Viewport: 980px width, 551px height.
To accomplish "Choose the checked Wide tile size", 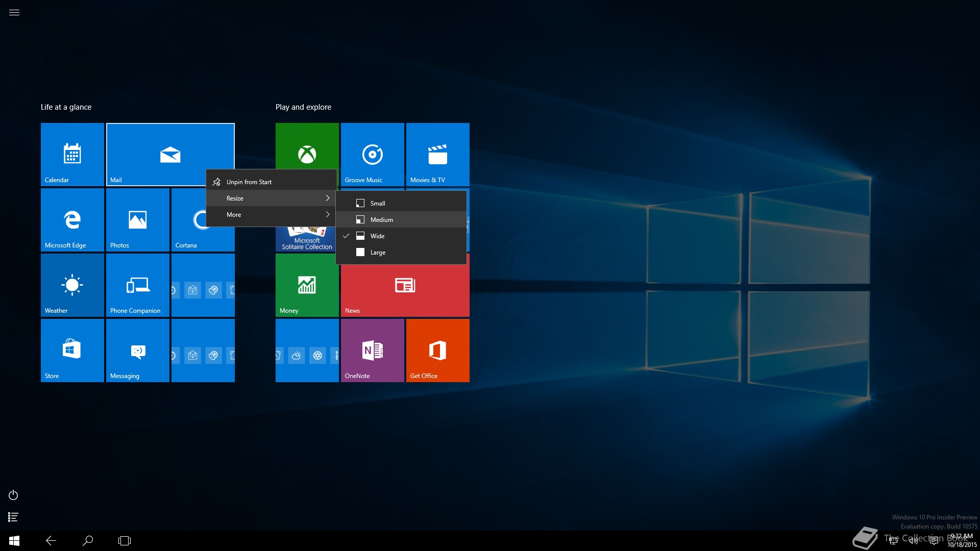I will click(401, 236).
